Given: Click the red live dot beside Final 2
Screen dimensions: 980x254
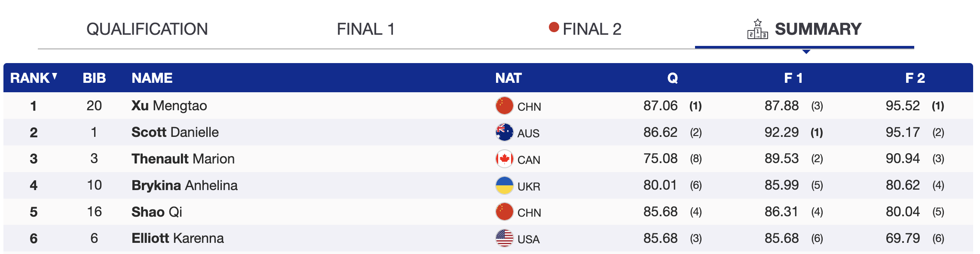Looking at the screenshot, I should point(554,27).
